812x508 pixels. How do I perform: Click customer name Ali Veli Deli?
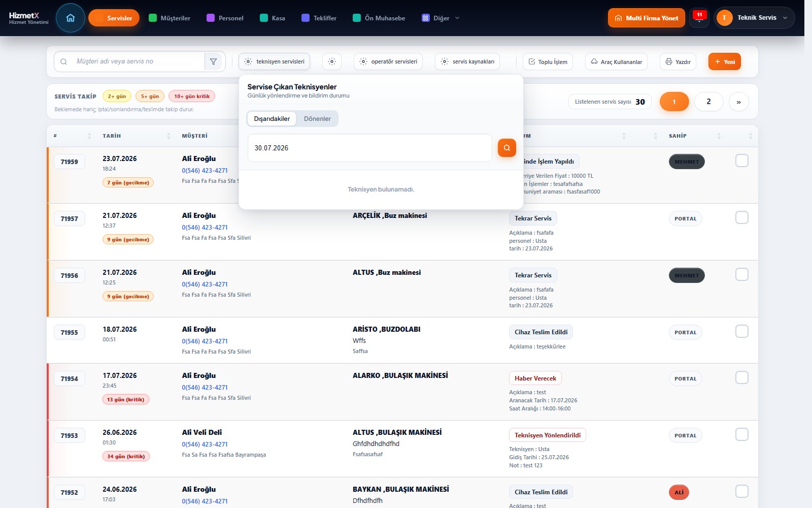202,432
